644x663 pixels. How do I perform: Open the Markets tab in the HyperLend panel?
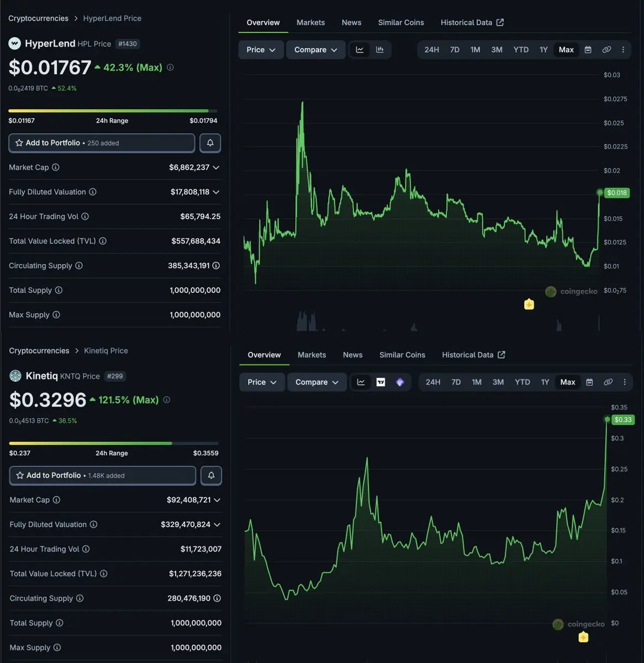point(310,23)
